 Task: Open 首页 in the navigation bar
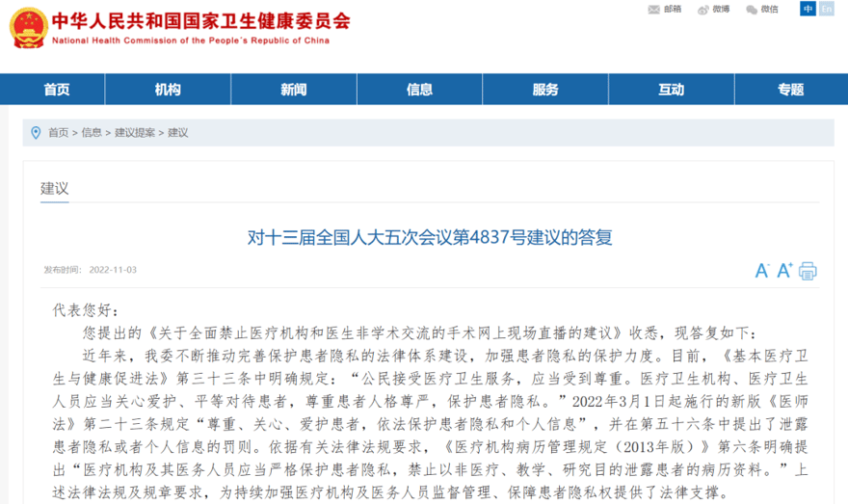click(x=57, y=90)
